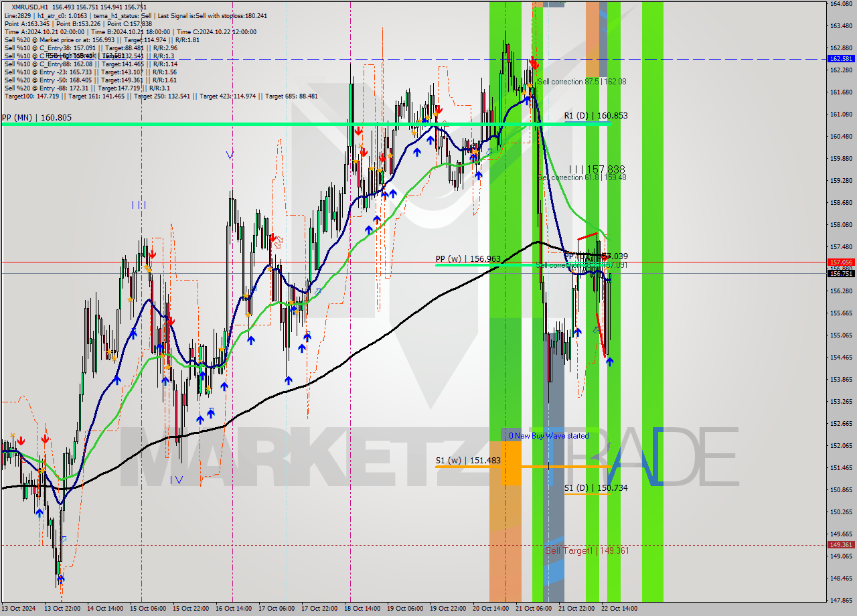Select the '15 Oct 06:00' time label

pyautogui.click(x=148, y=609)
